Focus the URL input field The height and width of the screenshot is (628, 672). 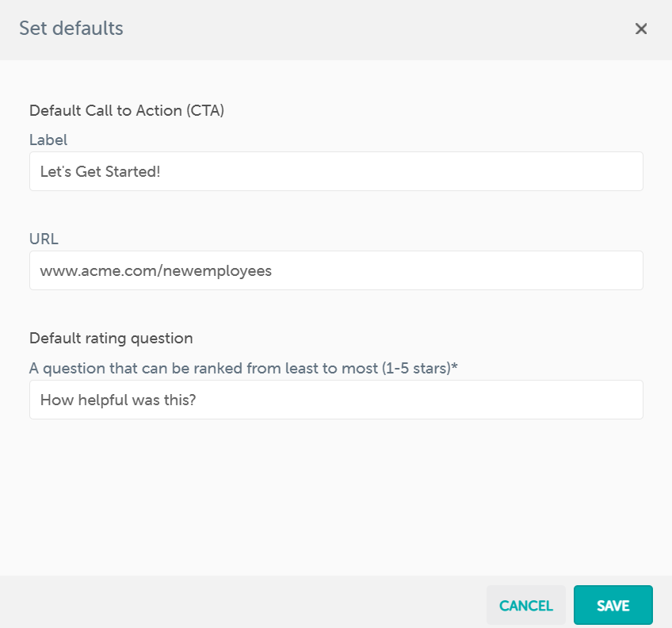click(336, 270)
